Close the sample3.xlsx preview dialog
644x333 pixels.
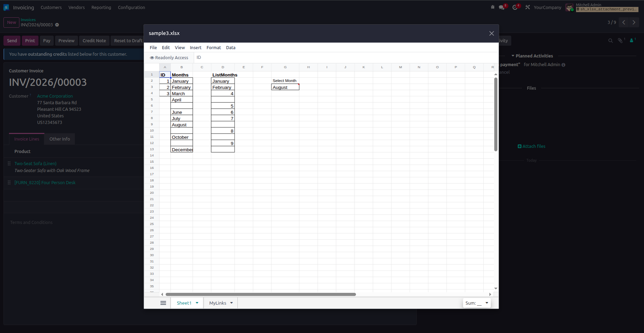(x=491, y=34)
